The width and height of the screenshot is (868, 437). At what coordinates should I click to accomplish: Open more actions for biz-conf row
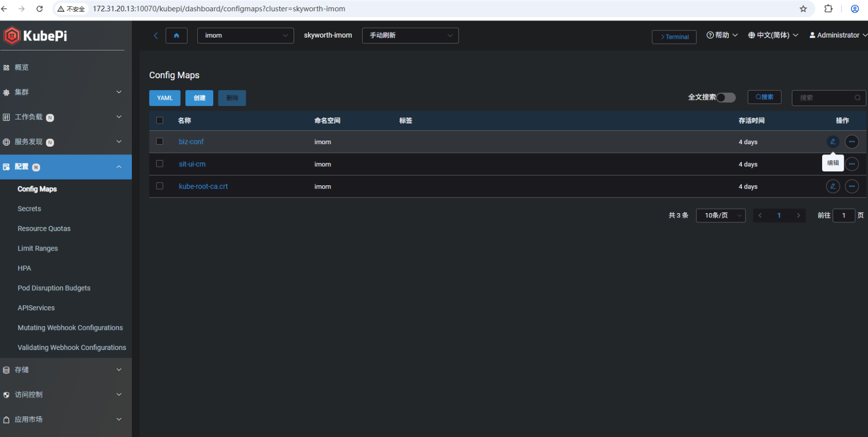click(x=852, y=142)
